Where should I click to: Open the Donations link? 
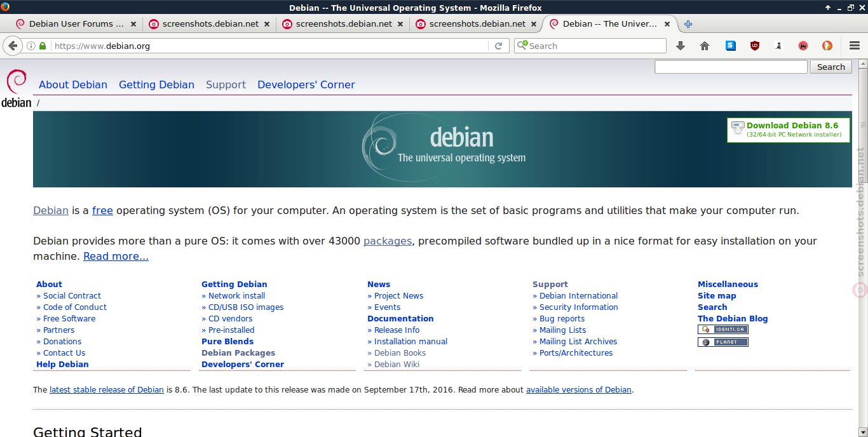click(62, 342)
